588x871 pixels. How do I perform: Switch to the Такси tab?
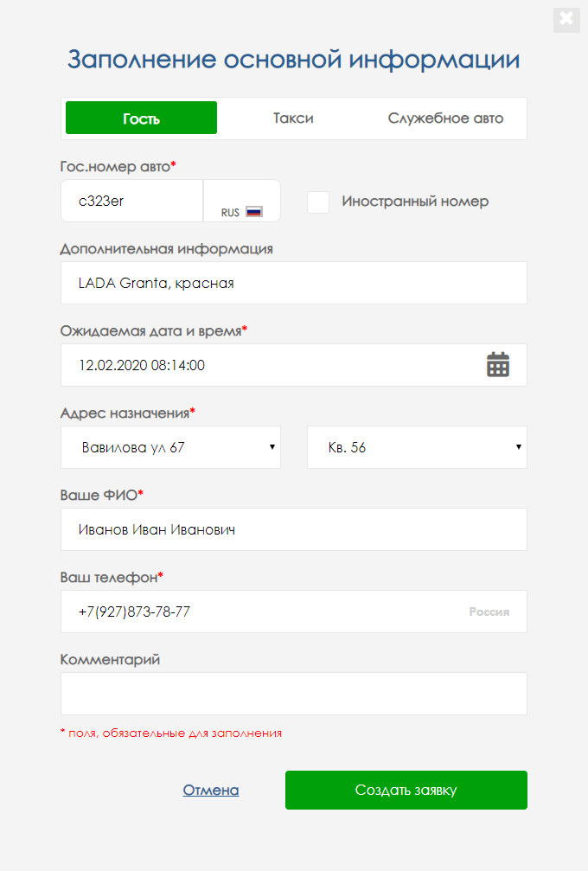[293, 118]
